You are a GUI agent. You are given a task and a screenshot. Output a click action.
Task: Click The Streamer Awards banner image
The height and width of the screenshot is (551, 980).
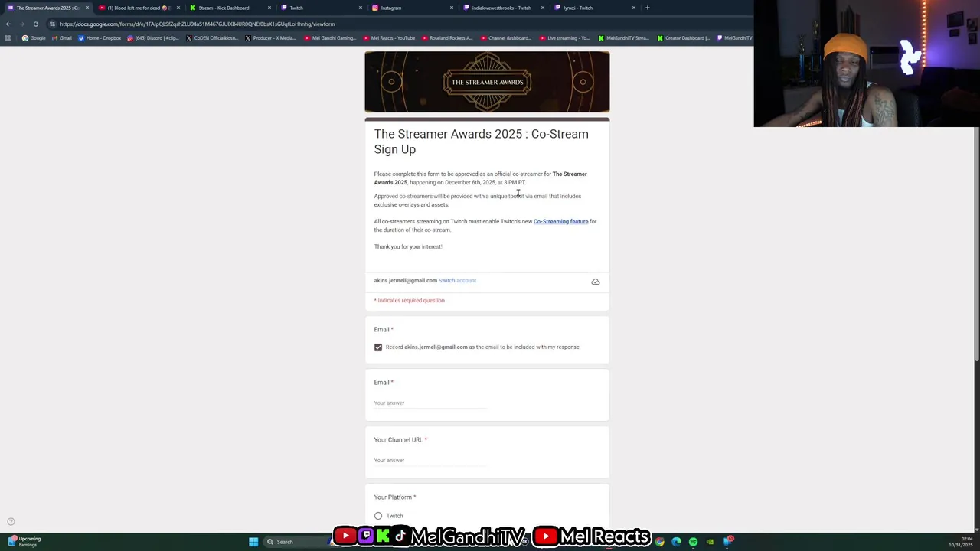click(x=487, y=82)
